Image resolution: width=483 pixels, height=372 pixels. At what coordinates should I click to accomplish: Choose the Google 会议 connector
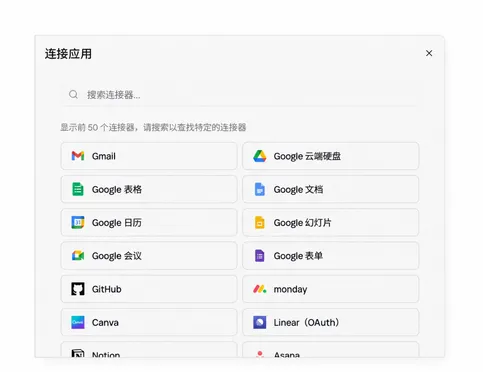149,256
